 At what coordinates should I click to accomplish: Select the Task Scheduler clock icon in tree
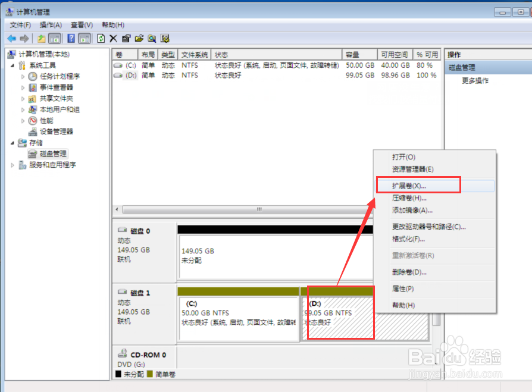pos(33,76)
